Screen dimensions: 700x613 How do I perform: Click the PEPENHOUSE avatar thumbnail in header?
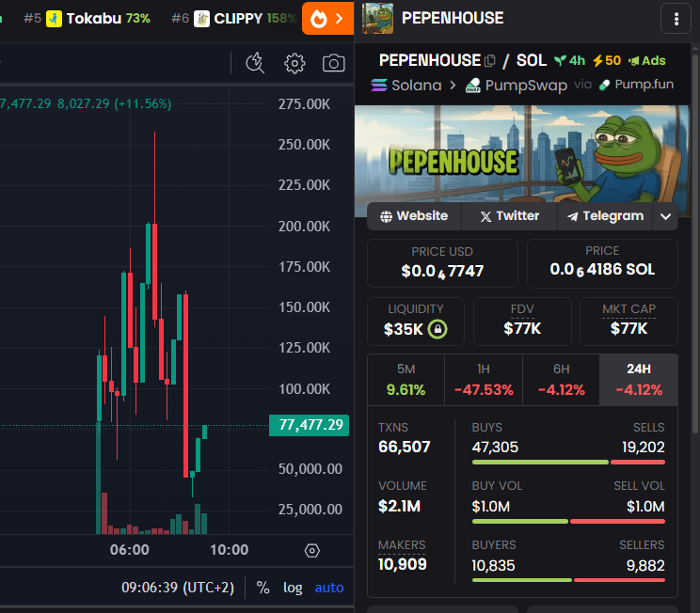[x=377, y=18]
